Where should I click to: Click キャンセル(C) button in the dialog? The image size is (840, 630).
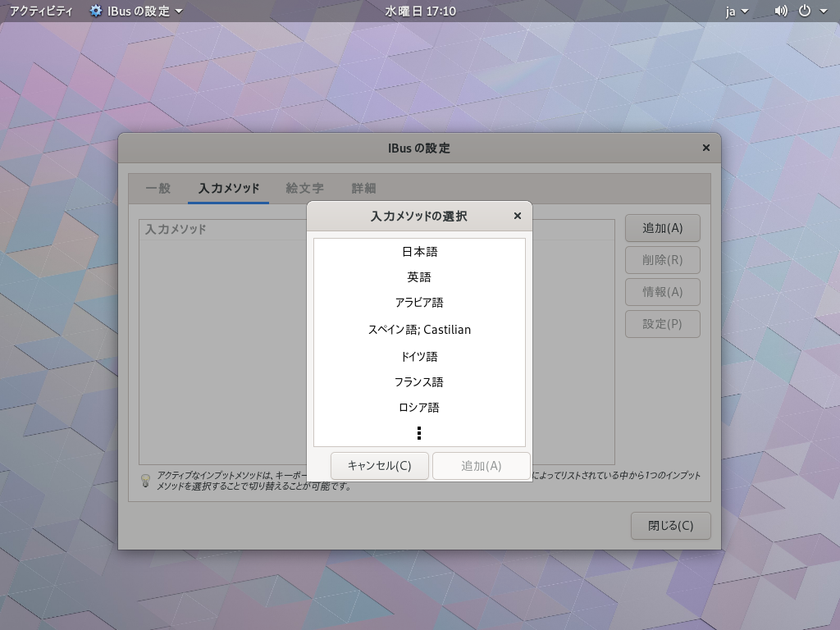pyautogui.click(x=379, y=466)
